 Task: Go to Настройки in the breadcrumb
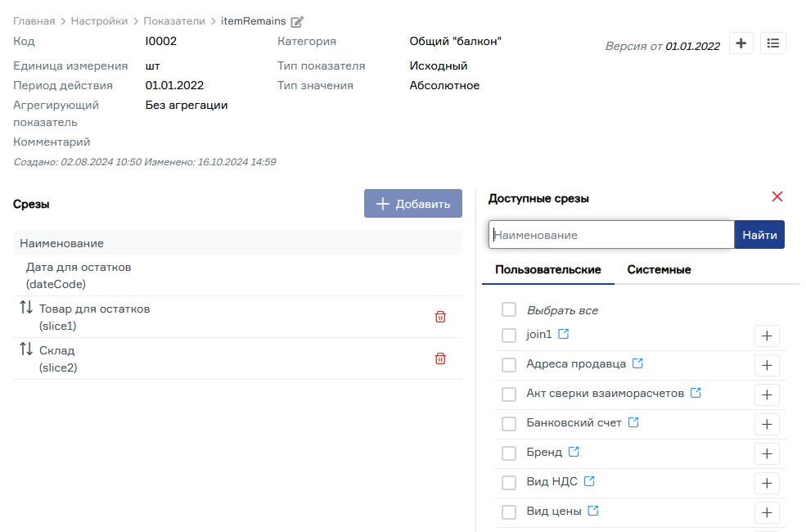coord(99,21)
